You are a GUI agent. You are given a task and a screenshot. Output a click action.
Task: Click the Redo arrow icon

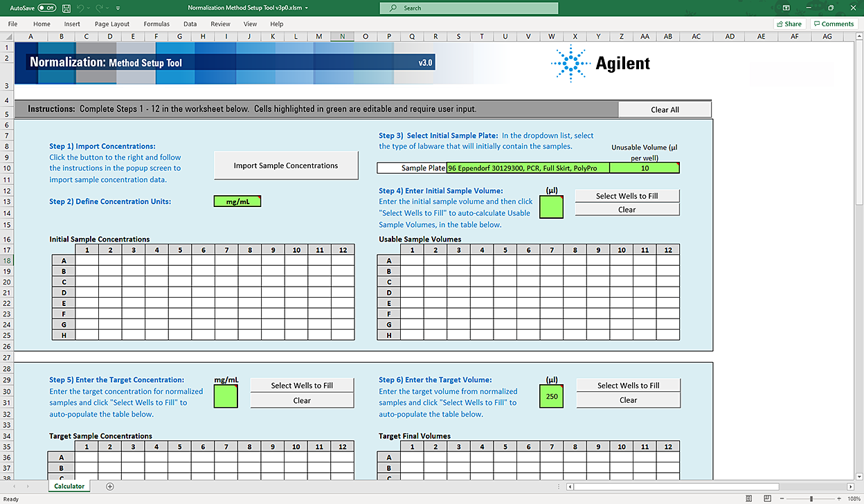tap(99, 8)
